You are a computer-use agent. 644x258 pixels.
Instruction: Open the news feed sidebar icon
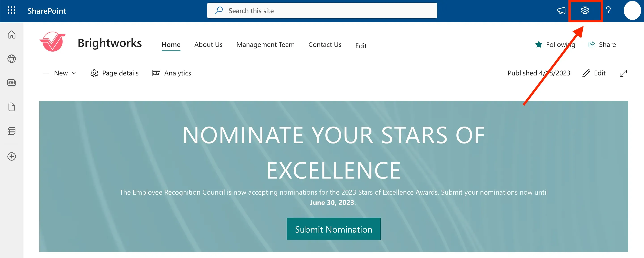pyautogui.click(x=11, y=83)
